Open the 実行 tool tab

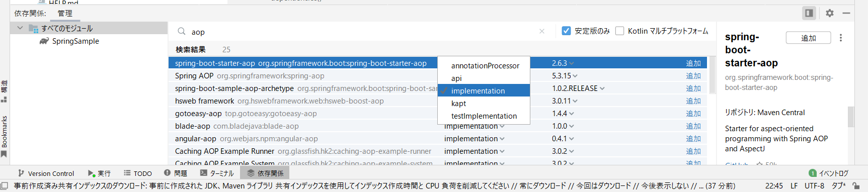99,173
